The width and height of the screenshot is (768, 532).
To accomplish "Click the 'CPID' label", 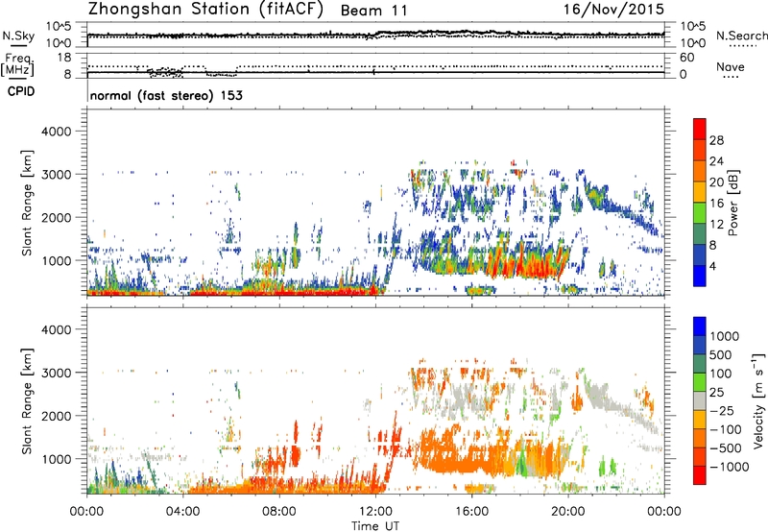I will tap(21, 91).
